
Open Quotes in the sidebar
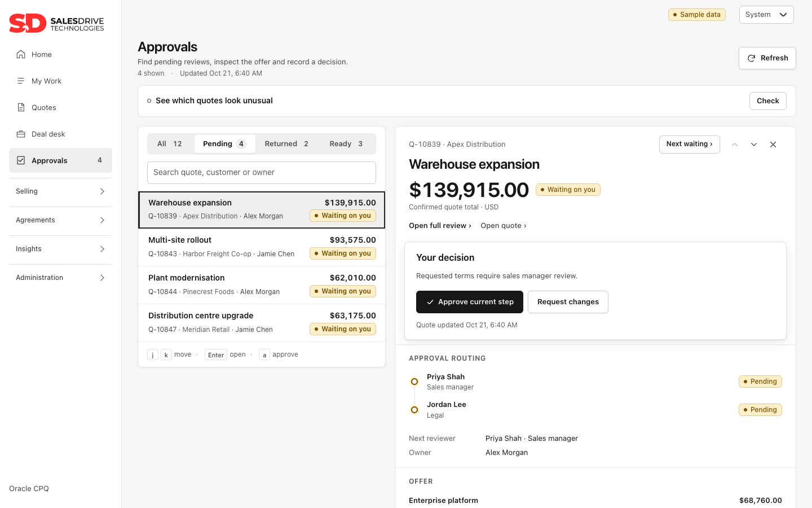[61, 107]
